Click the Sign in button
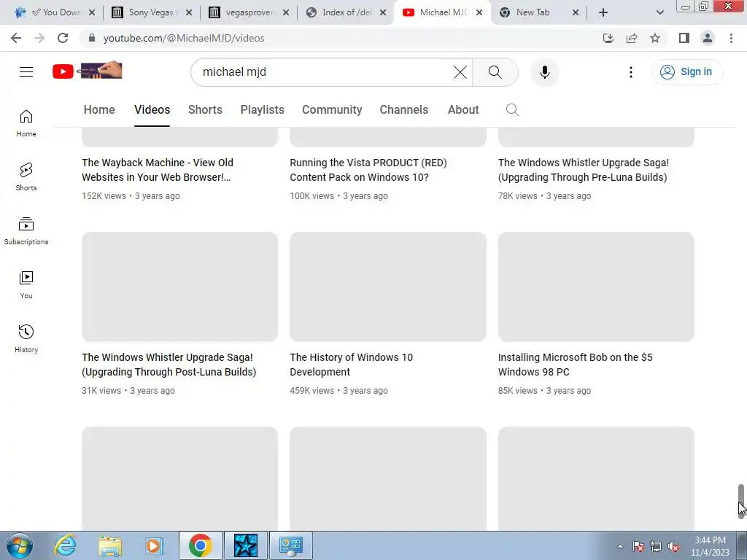Screen dimensions: 747x560 (686, 72)
